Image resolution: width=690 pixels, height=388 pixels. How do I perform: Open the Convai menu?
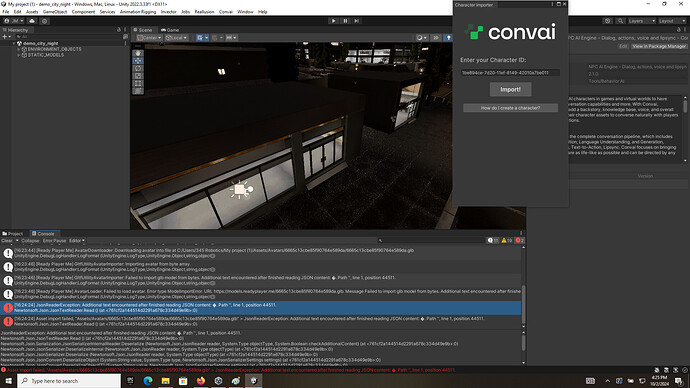226,12
